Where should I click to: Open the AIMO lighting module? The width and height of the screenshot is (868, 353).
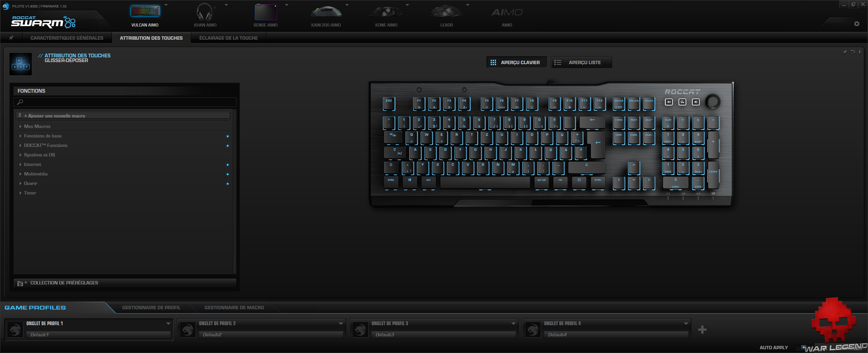507,13
